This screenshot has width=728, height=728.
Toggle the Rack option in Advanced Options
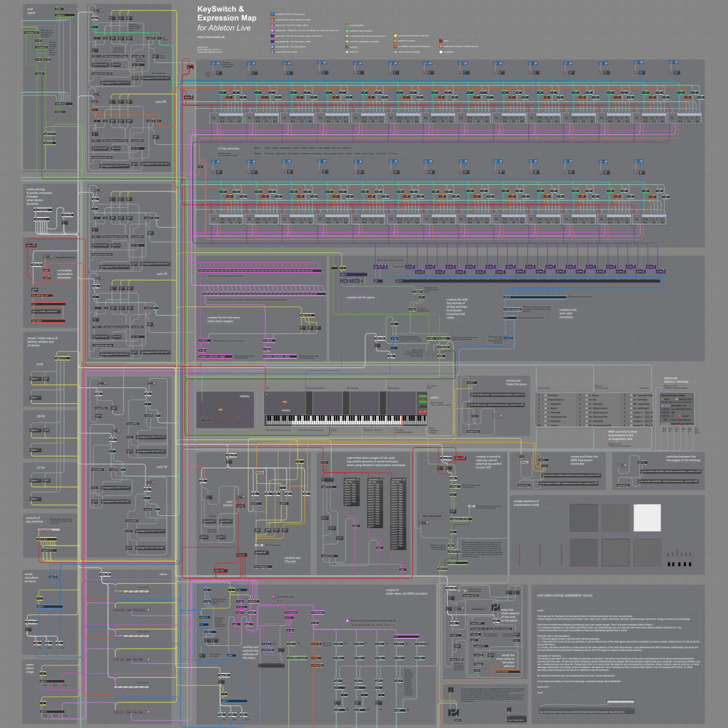(662, 399)
